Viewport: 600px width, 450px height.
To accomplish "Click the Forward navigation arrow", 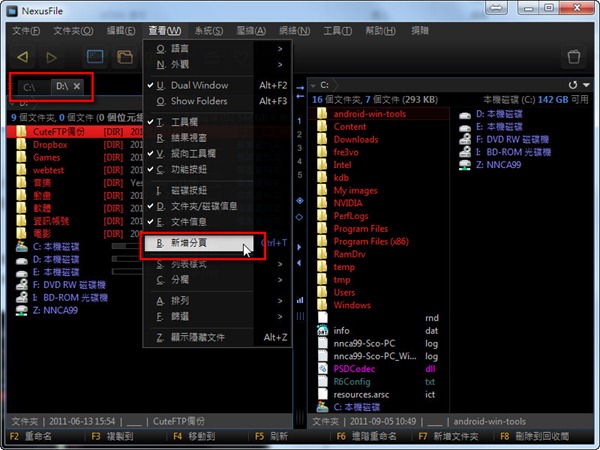I will pos(52,57).
